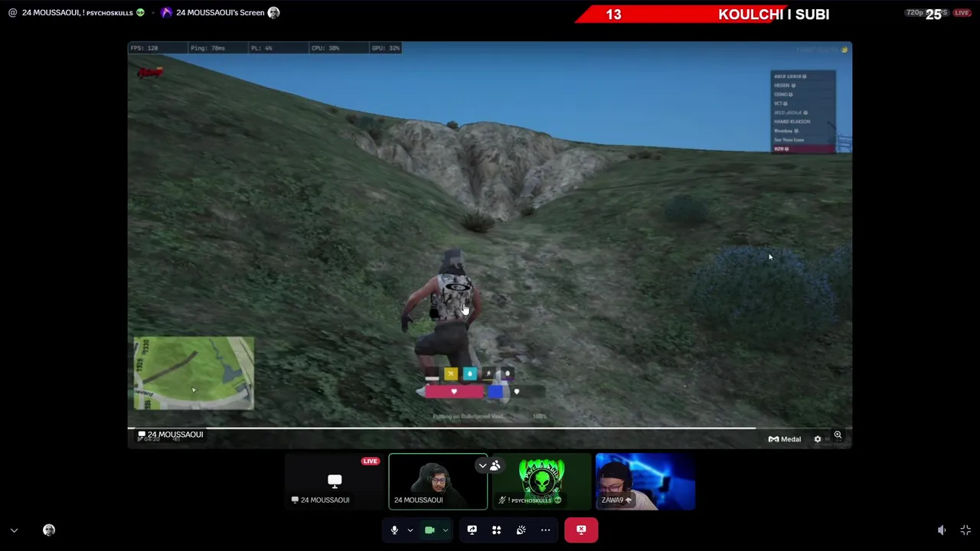980x551 pixels.
Task: Click the muted mic icon on PSYCHOSKULLS tile
Action: click(502, 500)
